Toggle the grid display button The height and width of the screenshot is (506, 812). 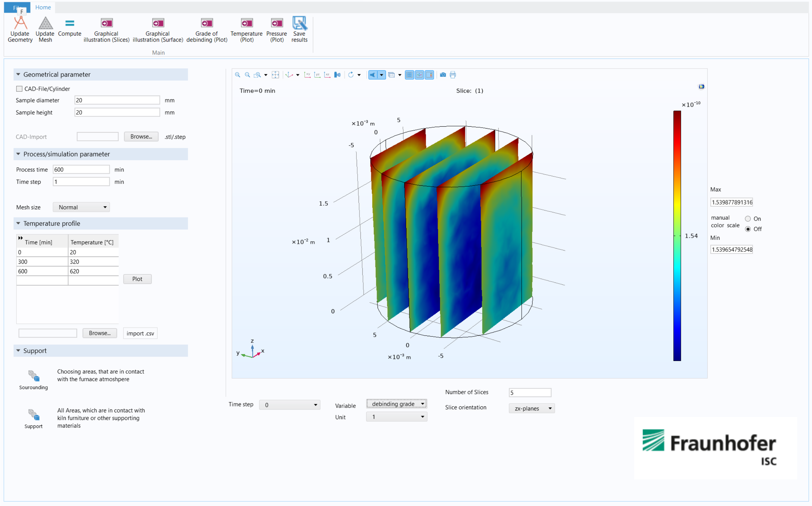pyautogui.click(x=409, y=75)
